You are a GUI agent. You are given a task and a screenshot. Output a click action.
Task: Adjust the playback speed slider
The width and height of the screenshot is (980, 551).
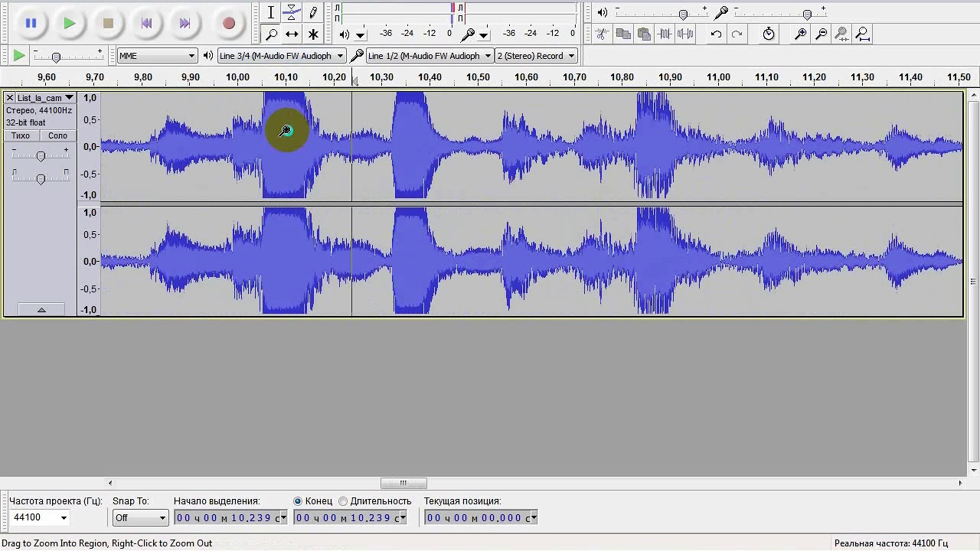tap(56, 57)
